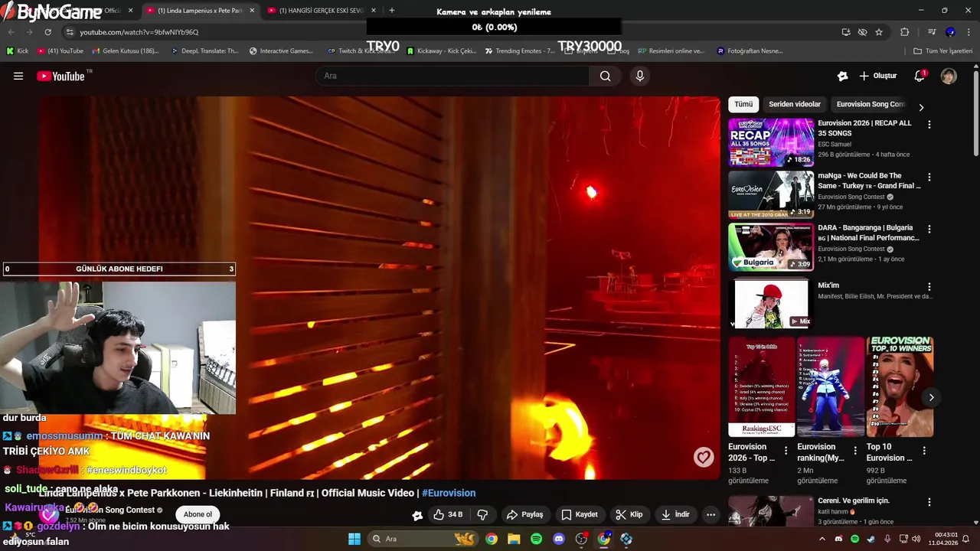Click the sparkle icon left of like button

pos(417,515)
